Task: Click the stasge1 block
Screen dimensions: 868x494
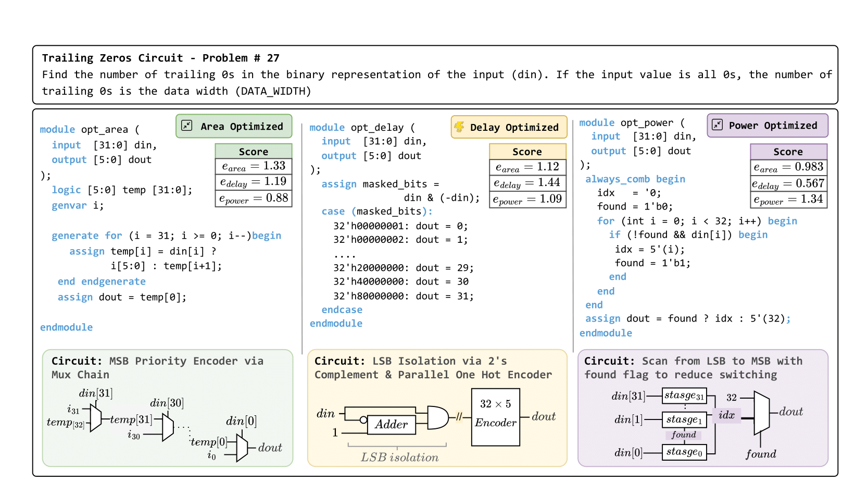Action: pyautogui.click(x=684, y=419)
